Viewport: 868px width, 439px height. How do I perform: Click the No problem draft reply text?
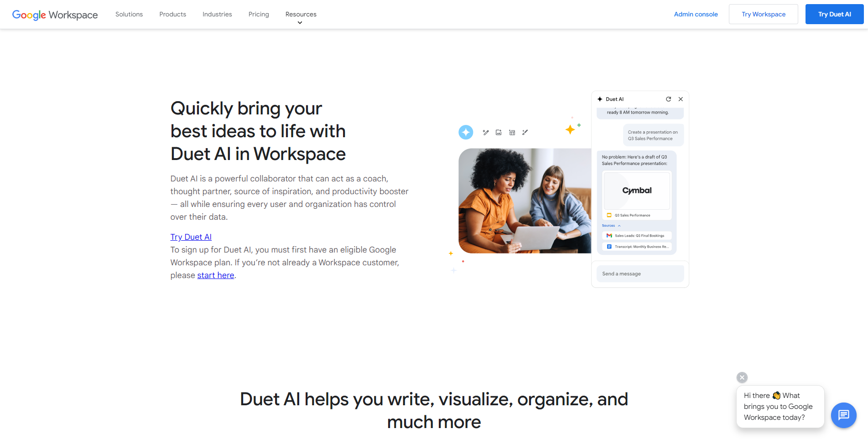634,160
